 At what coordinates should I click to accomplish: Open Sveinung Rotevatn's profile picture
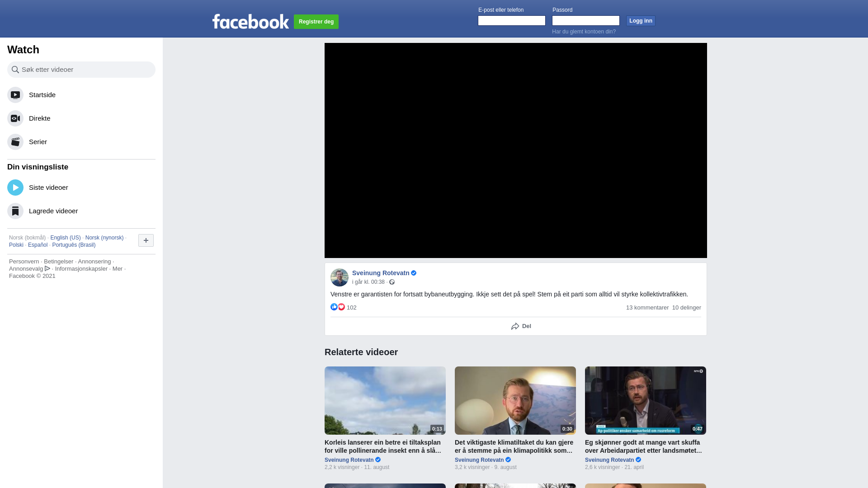(x=340, y=277)
